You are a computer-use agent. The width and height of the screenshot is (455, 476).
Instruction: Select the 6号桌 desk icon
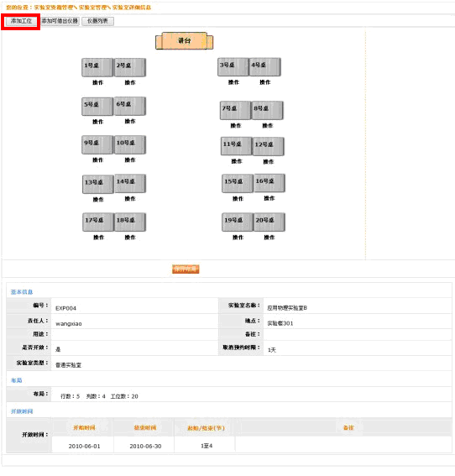tap(130, 107)
